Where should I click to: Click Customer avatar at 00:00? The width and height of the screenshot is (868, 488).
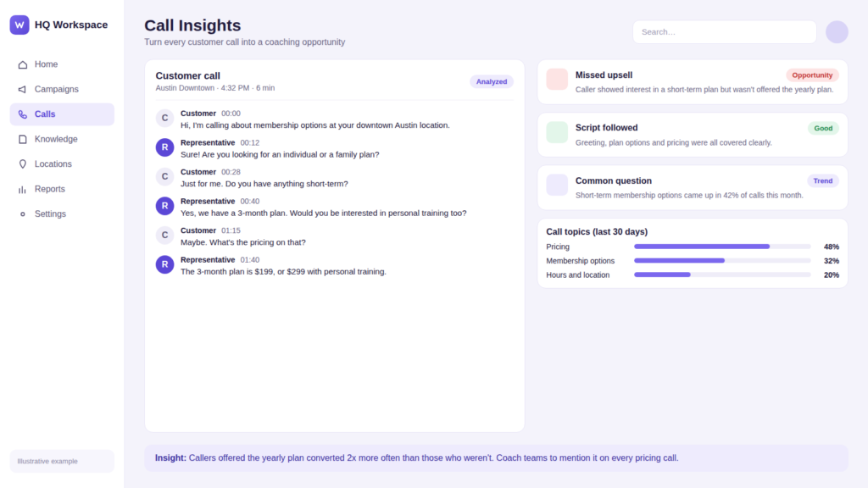click(164, 118)
